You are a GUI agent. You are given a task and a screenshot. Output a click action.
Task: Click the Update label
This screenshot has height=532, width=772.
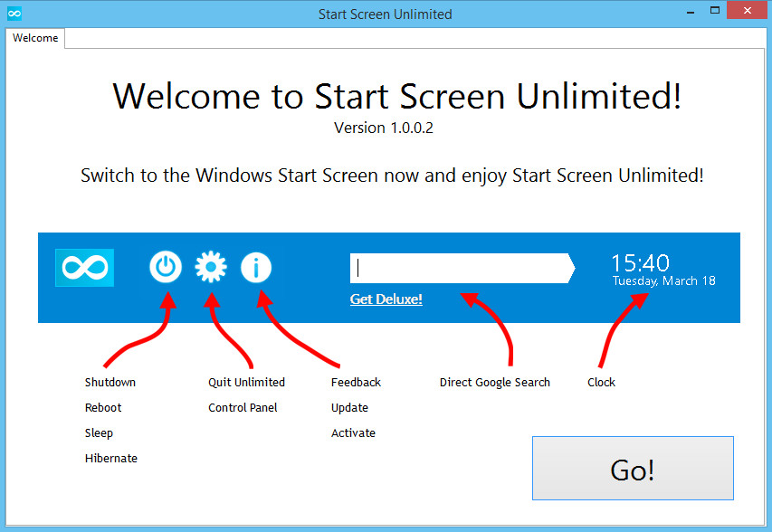point(349,408)
